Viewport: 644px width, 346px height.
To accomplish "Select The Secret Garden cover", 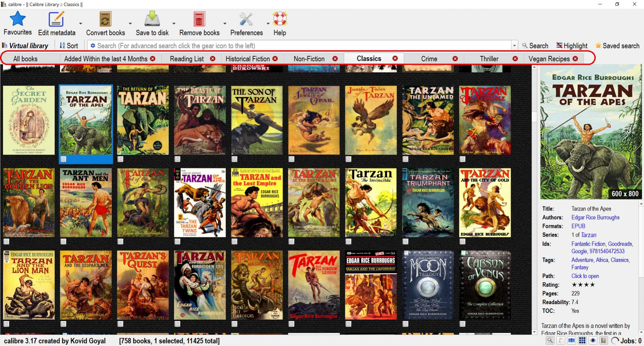I will point(29,120).
